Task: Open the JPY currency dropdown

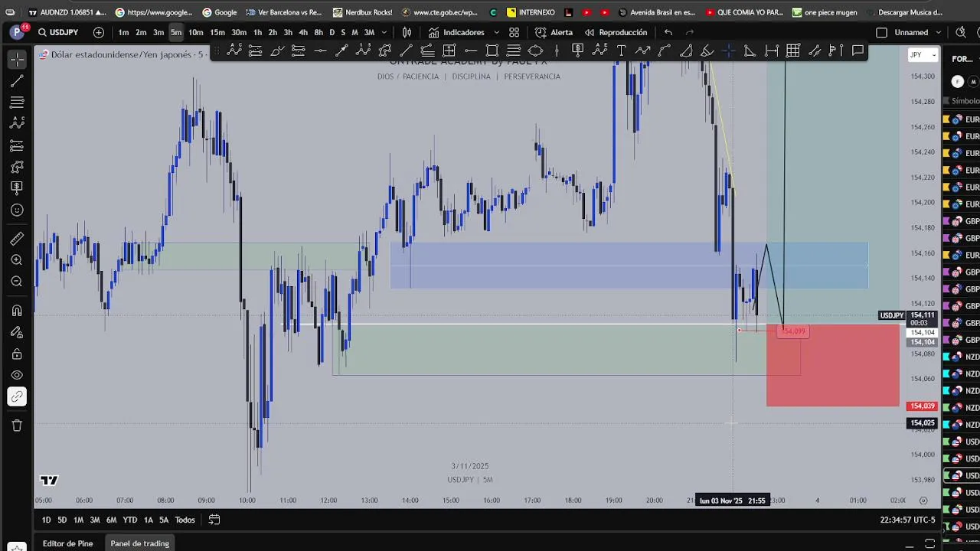Action: pos(923,55)
